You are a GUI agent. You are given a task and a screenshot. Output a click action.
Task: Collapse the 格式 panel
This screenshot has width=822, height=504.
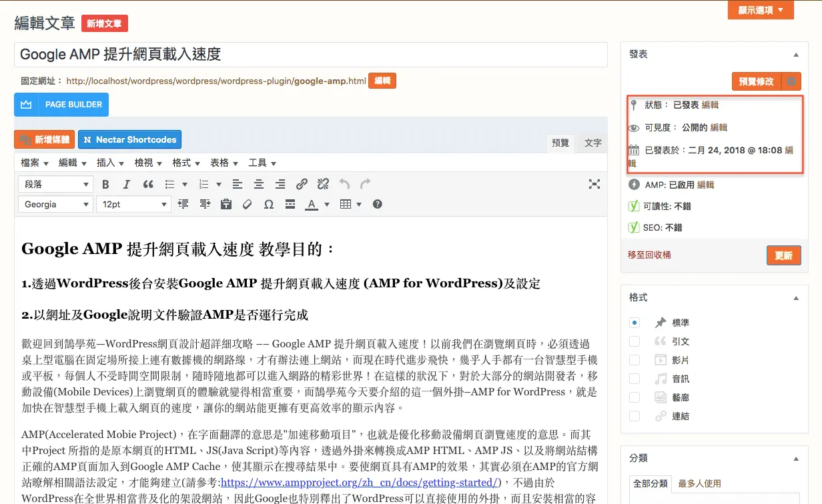(x=795, y=298)
